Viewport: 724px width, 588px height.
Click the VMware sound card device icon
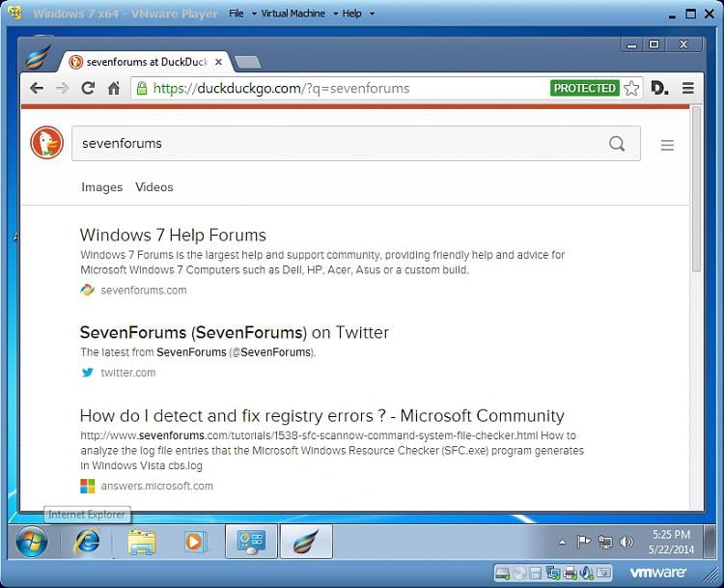click(586, 573)
